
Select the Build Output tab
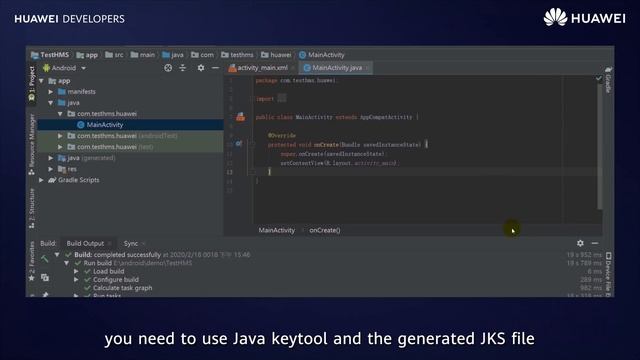pyautogui.click(x=85, y=243)
